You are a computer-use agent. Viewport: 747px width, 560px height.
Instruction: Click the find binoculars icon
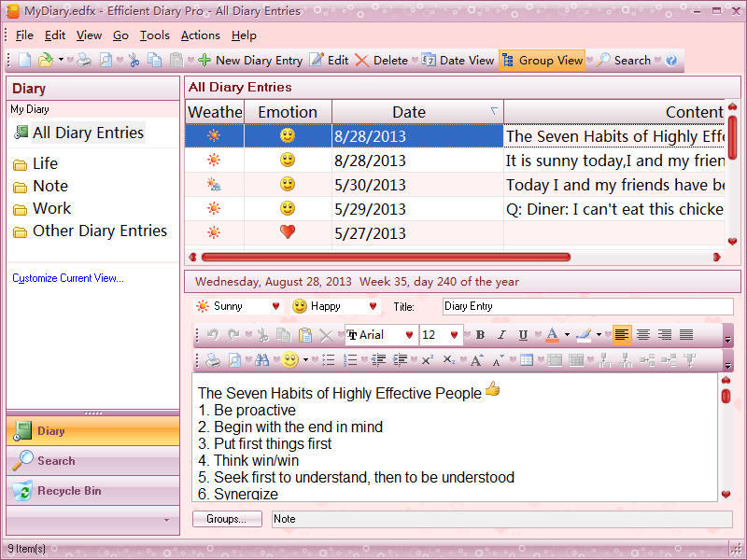coord(261,360)
